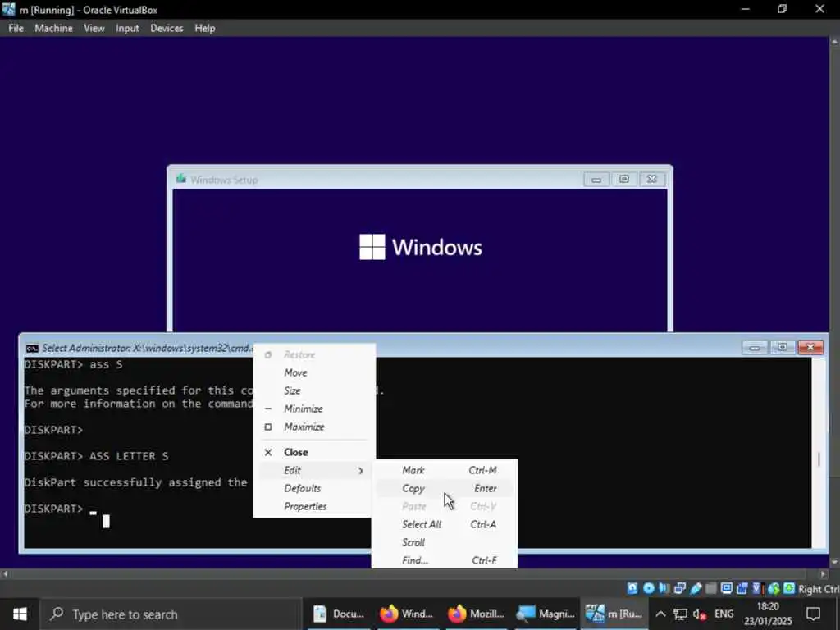Click the recording icon in VirtualBox status bar
The image size is (840, 630).
[x=742, y=588]
